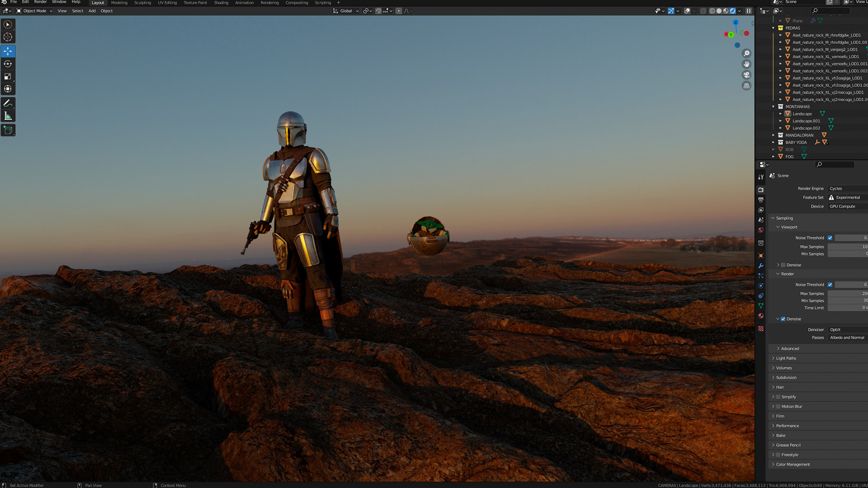Expand the Light Paths panel

tap(786, 358)
